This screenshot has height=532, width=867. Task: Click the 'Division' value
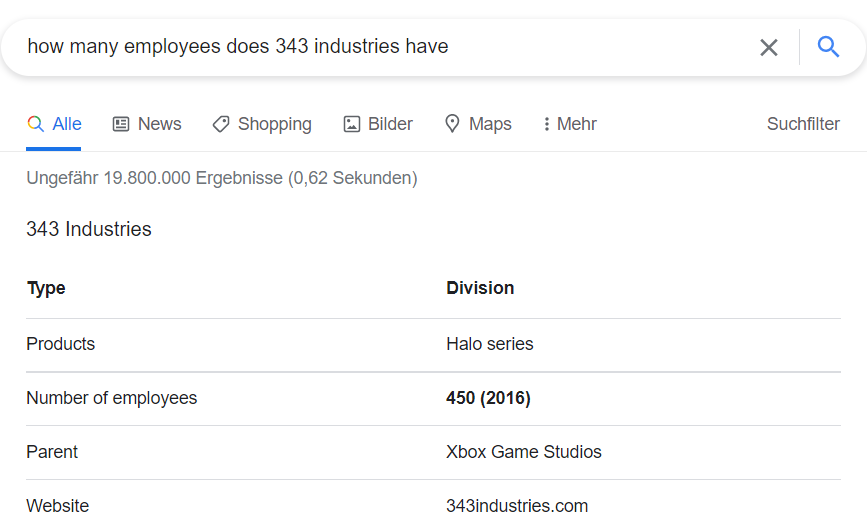click(x=480, y=288)
